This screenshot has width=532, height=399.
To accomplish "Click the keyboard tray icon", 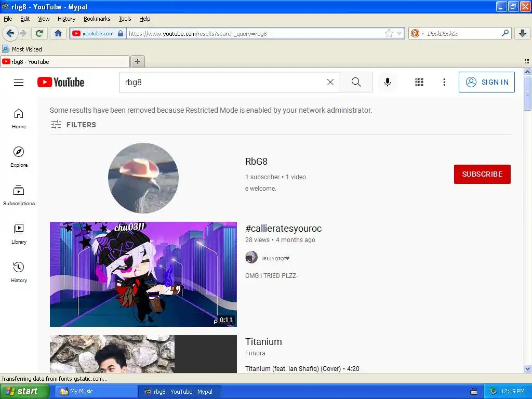I will click(x=474, y=392).
